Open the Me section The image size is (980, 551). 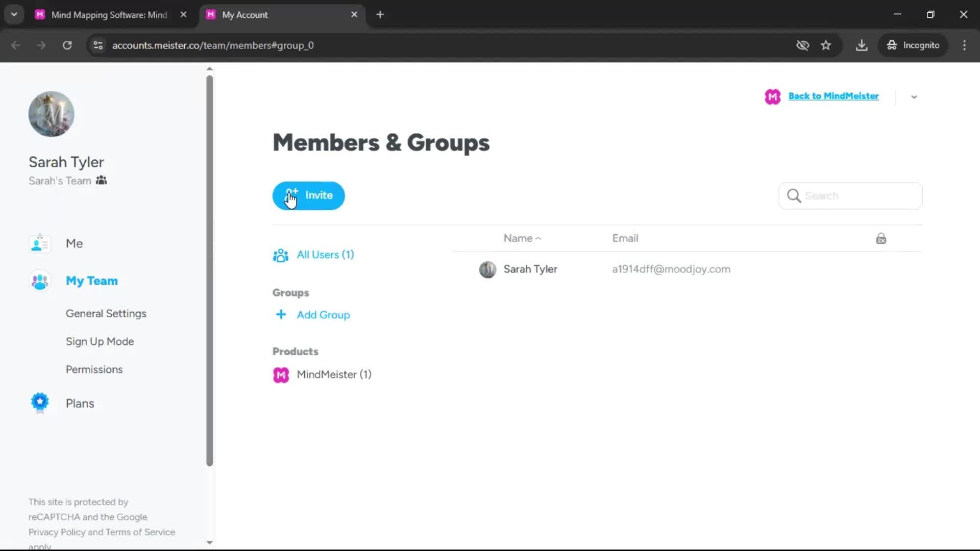tap(74, 243)
